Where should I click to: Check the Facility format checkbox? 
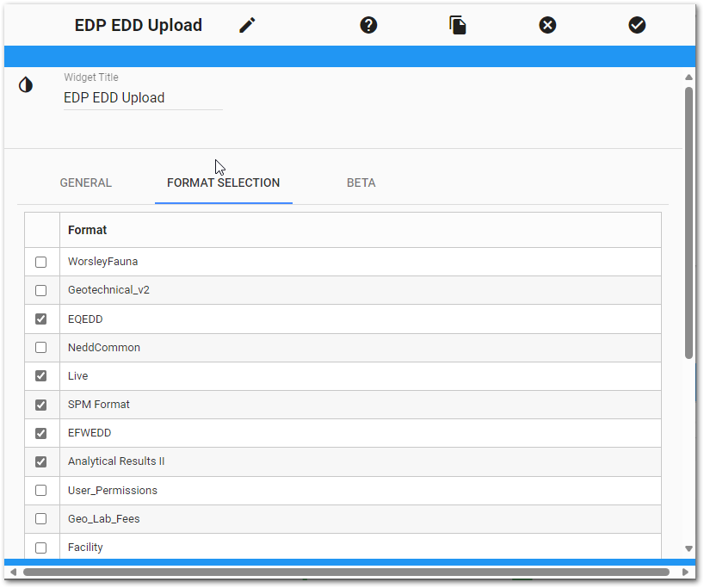point(40,547)
